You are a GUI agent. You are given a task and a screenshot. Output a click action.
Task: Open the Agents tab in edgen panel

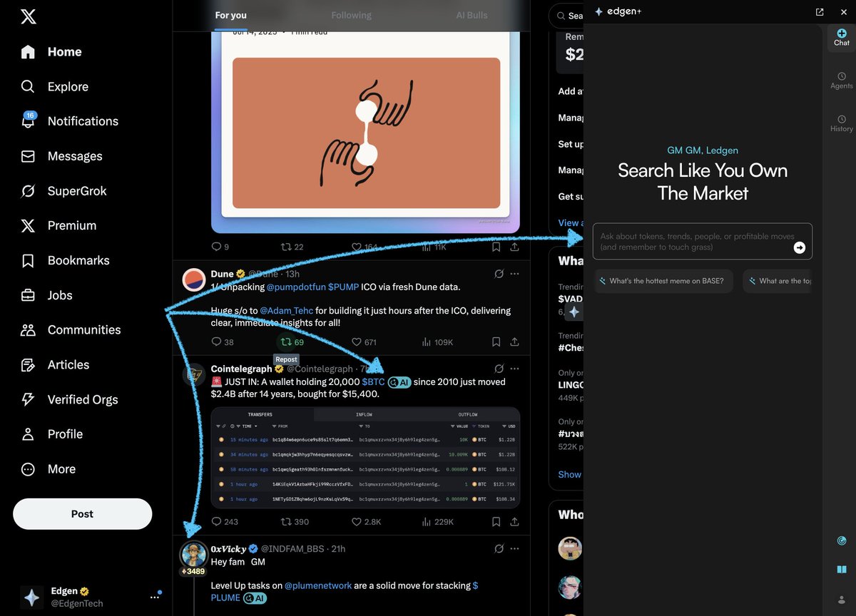(842, 81)
